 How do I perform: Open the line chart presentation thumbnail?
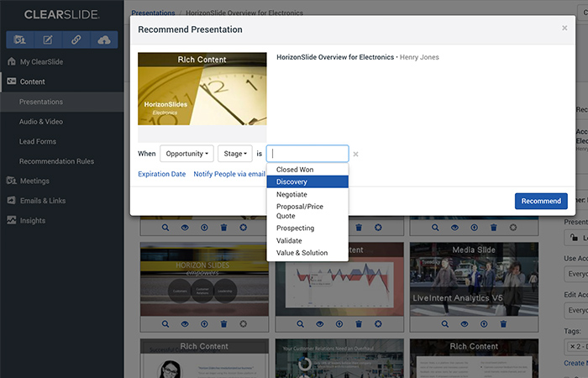pyautogui.click(x=339, y=279)
